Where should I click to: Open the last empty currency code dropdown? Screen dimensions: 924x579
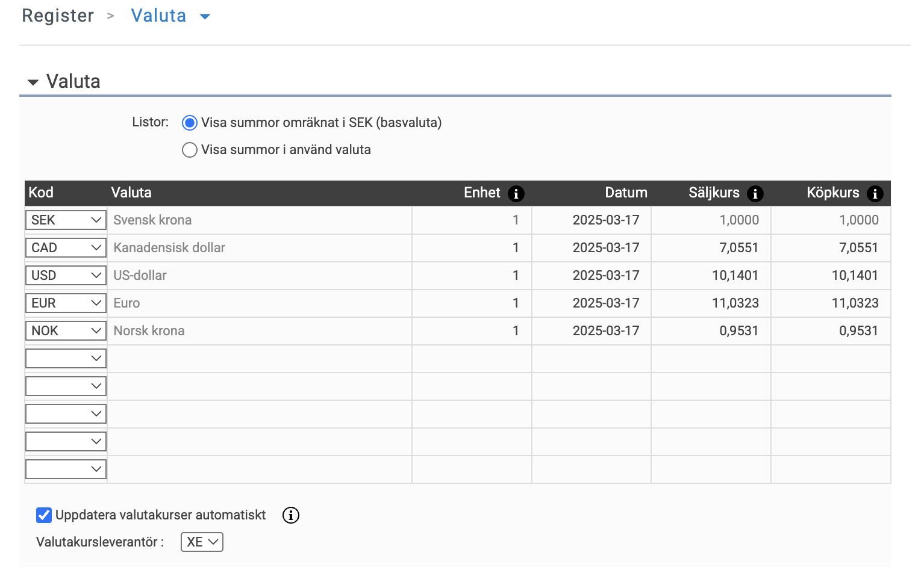[x=66, y=469]
